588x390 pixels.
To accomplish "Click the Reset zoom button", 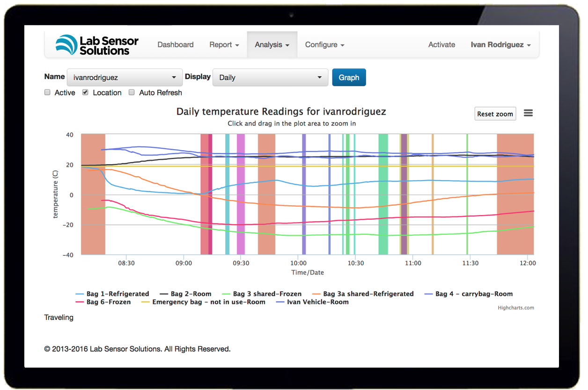I will 495,114.
